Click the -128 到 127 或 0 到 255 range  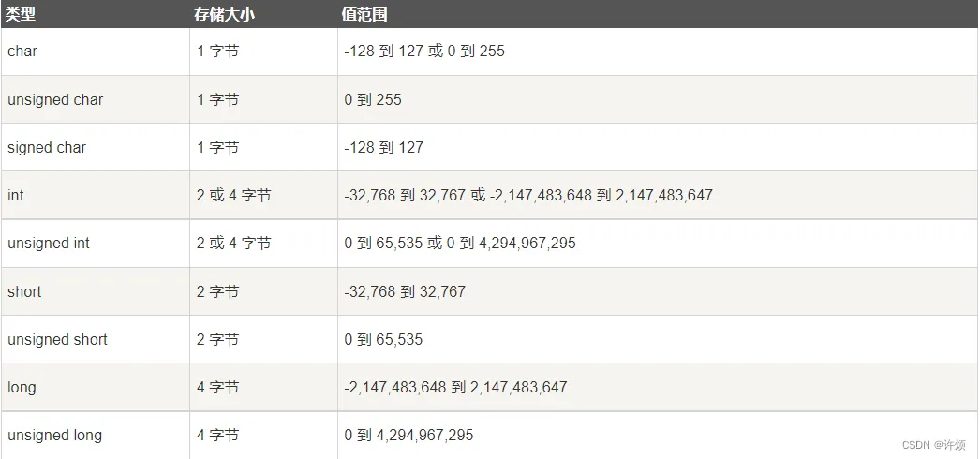tap(424, 52)
